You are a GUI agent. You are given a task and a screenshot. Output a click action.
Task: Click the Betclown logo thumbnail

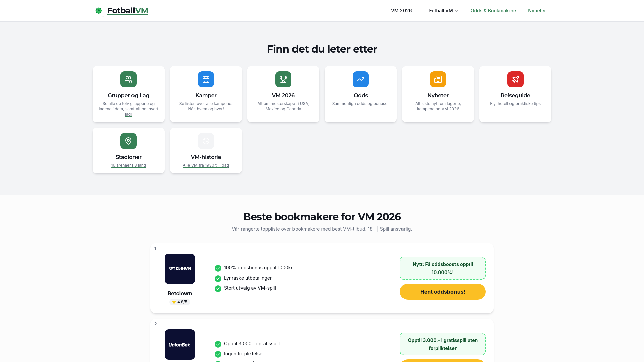(x=180, y=269)
